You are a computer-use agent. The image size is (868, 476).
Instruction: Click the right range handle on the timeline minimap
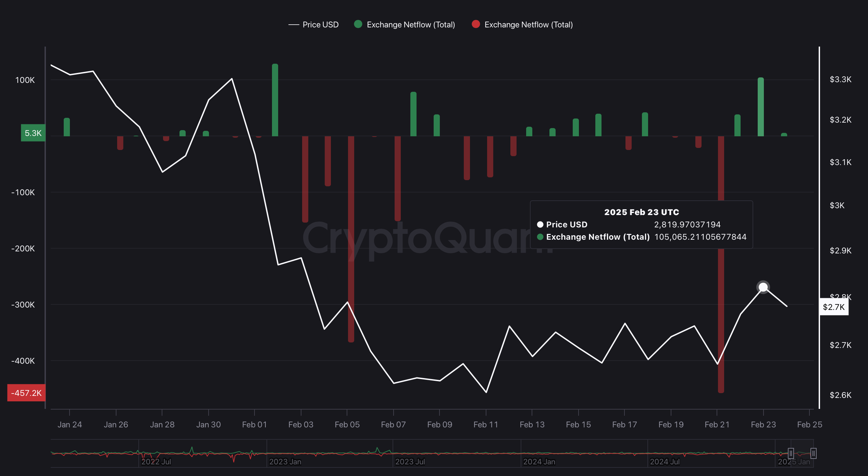pyautogui.click(x=813, y=453)
